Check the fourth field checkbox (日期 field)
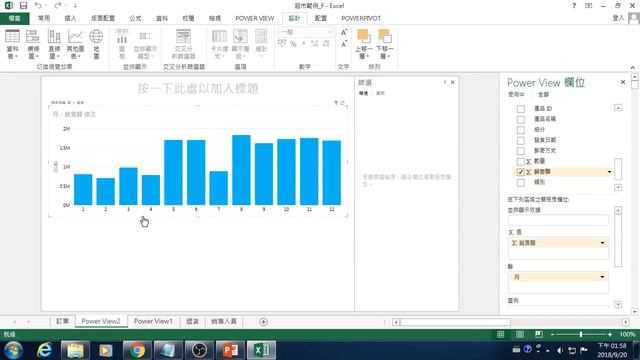This screenshot has height=360, width=640. pos(521,140)
